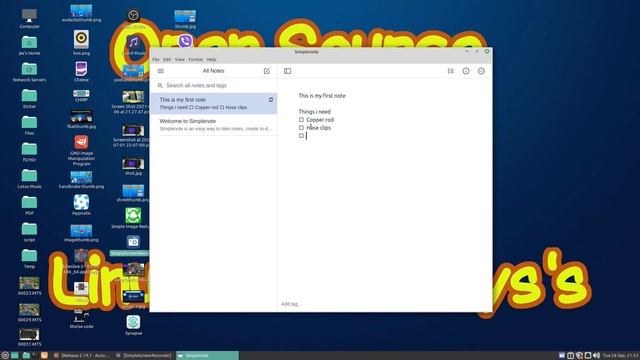Image resolution: width=640 pixels, height=360 pixels.
Task: Click the Add tag field
Action: coord(291,304)
